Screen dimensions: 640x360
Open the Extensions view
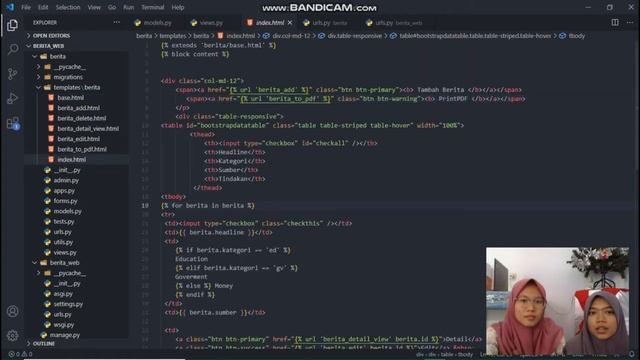tap(13, 123)
